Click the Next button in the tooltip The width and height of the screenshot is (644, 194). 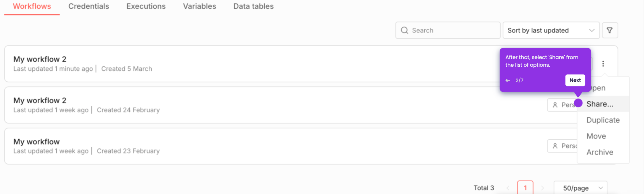[x=575, y=80]
